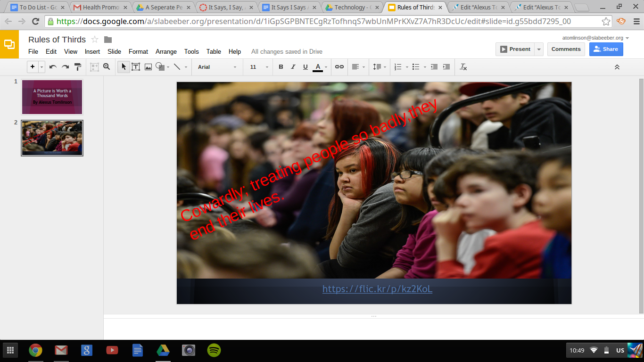Expand the Present button dropdown arrow
Image resolution: width=644 pixels, height=362 pixels.
[539, 49]
